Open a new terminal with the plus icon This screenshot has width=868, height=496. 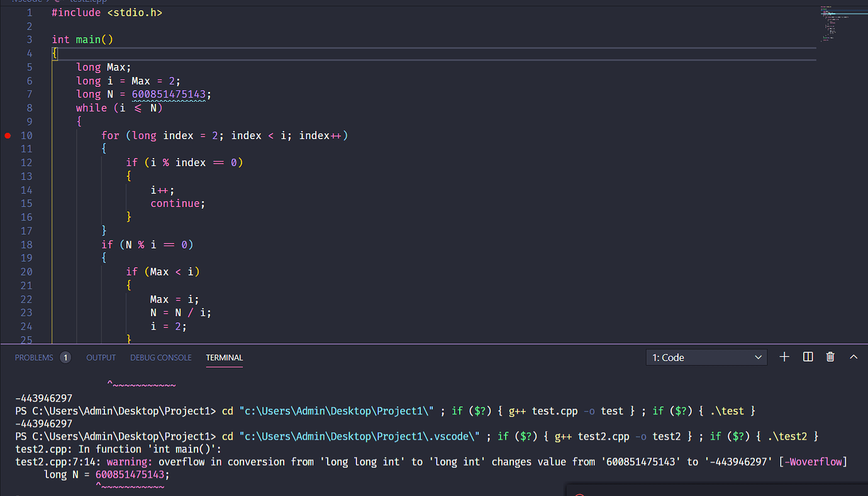point(784,357)
